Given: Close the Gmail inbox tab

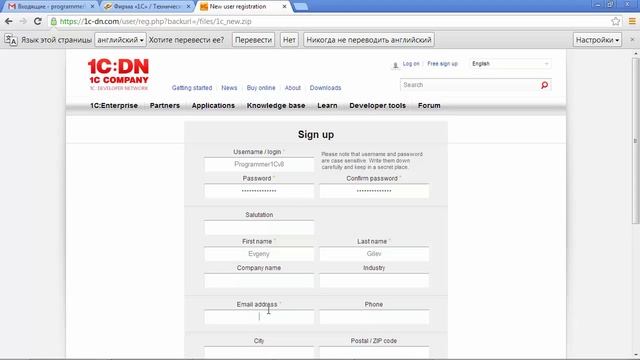Looking at the screenshot, I should pos(93,7).
